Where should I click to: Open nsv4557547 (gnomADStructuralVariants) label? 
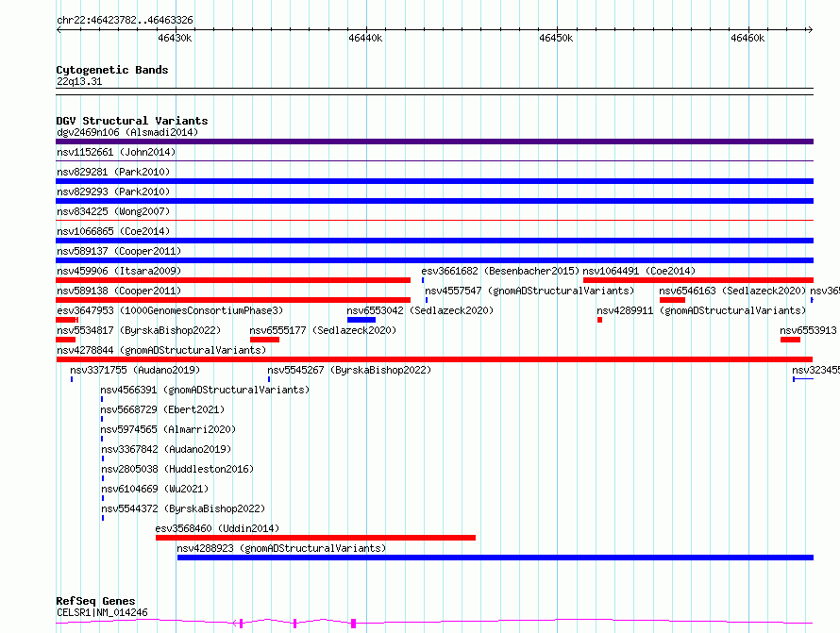(529, 291)
